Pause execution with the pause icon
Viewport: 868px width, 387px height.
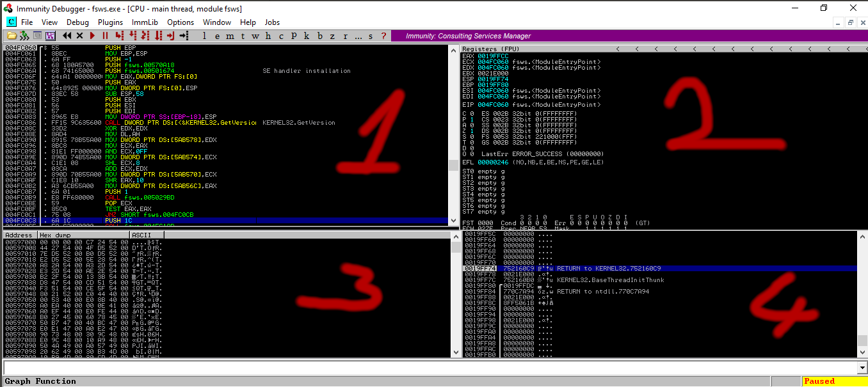point(104,36)
